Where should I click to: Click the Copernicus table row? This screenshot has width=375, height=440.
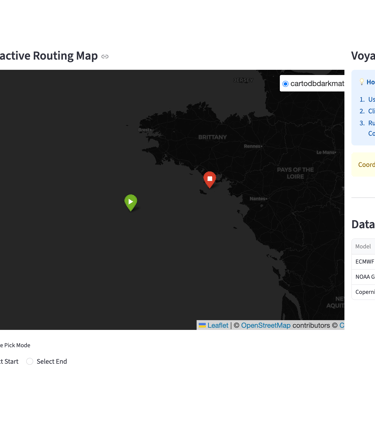point(363,292)
